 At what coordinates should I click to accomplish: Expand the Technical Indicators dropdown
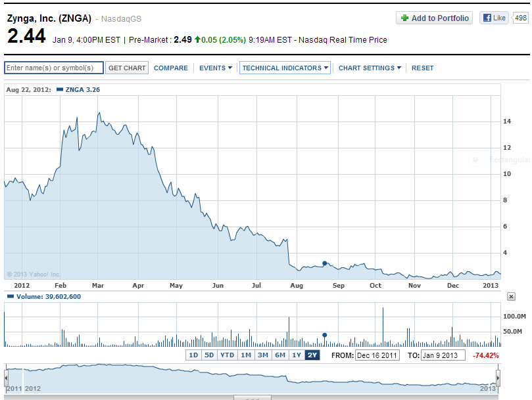pos(285,68)
